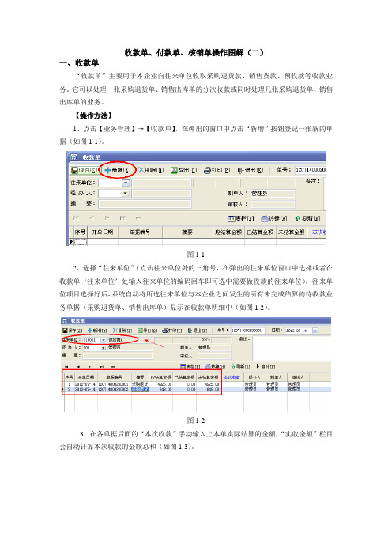
Task: Click the minus remove-row button in Figure 1-1 navigator
Action: click(138, 218)
